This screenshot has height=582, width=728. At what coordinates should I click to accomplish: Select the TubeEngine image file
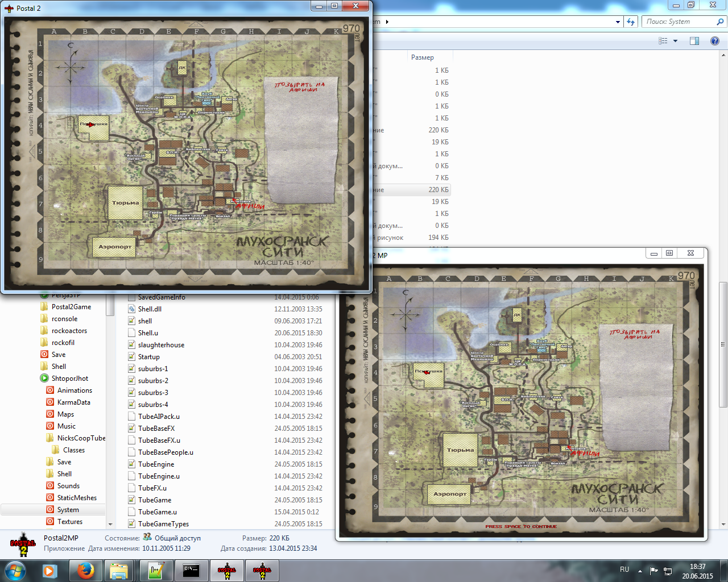click(156, 464)
